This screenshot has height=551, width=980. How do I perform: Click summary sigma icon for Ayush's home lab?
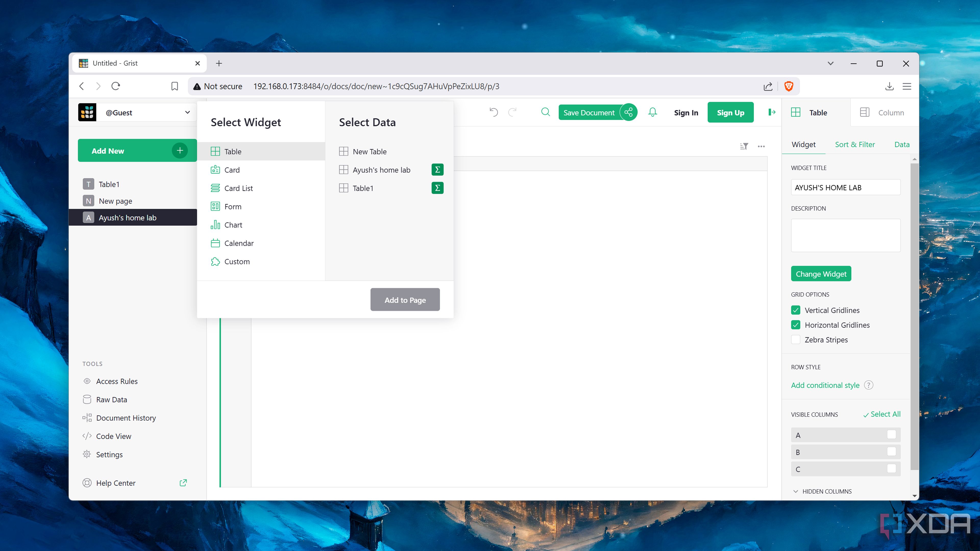coord(437,170)
